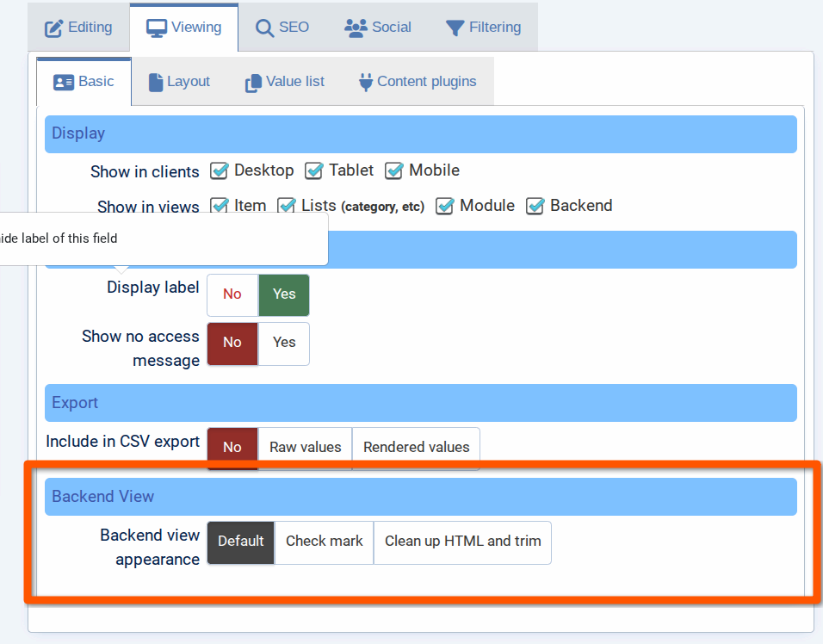Click the funnel icon on Filtering tab
Screen dimensions: 823x644
point(455,28)
